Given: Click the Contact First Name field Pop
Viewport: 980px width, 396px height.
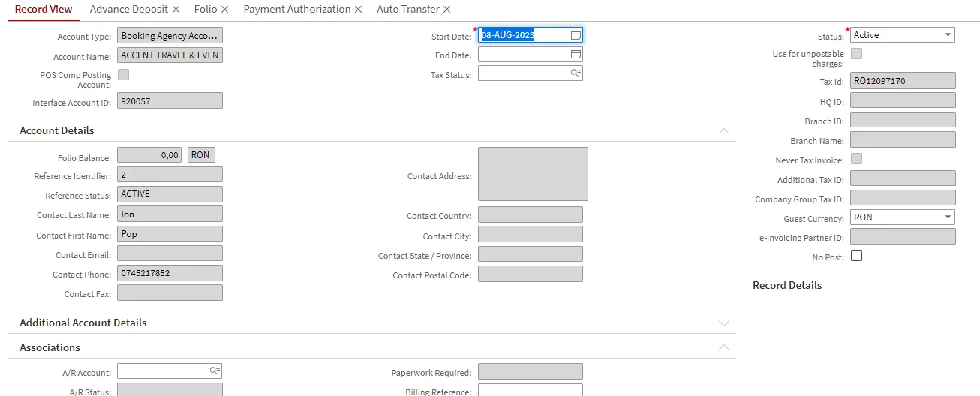Looking at the screenshot, I should pyautogui.click(x=170, y=234).
